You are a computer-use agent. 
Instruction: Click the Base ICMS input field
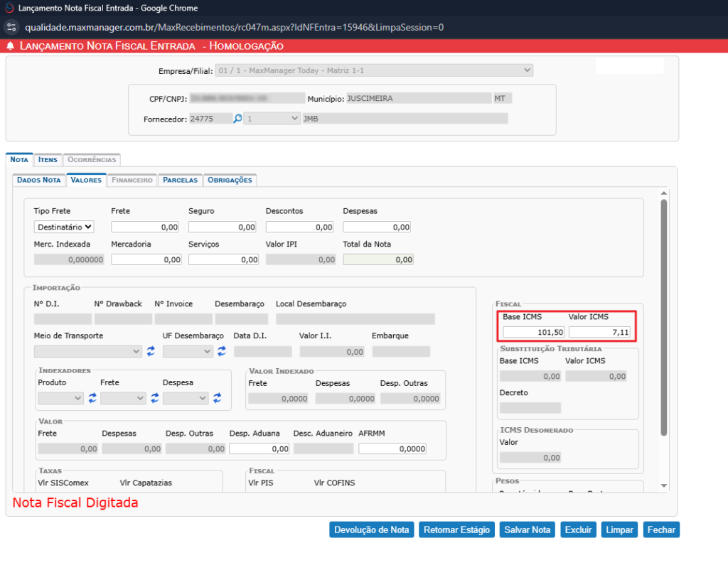pos(533,332)
